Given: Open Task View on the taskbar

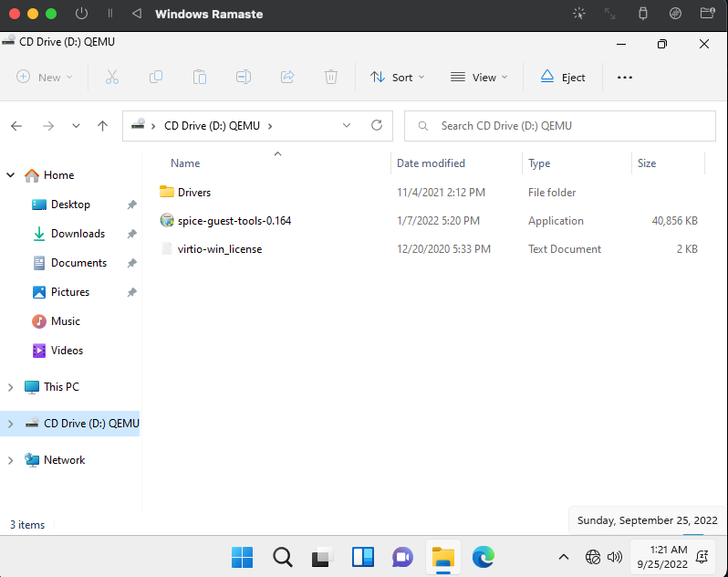Looking at the screenshot, I should coord(322,557).
